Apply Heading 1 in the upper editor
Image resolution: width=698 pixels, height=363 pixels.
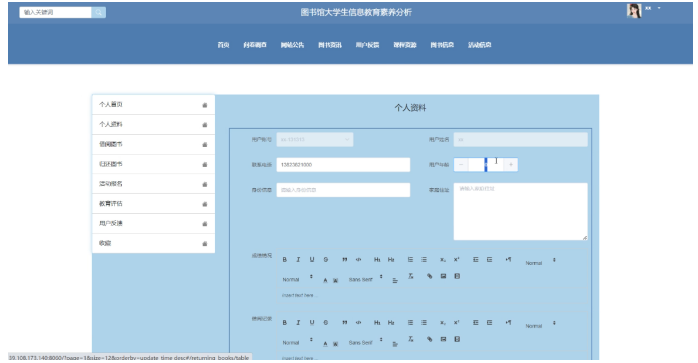click(x=377, y=260)
